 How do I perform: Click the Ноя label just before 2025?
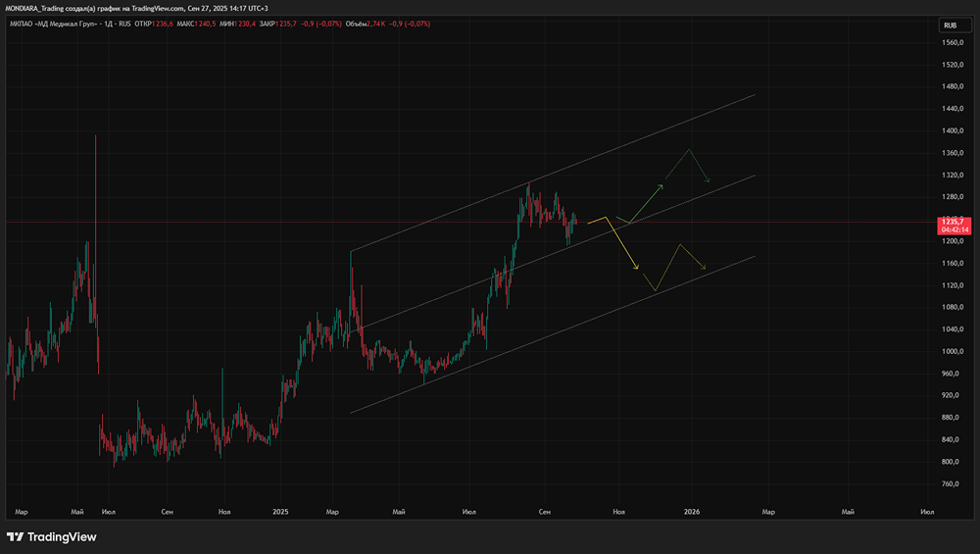point(224,512)
